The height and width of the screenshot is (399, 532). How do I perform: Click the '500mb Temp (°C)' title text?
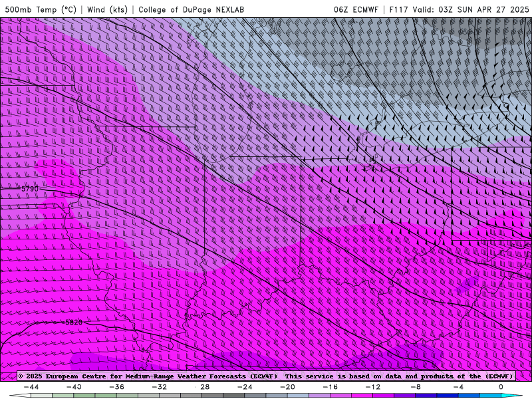41,9
